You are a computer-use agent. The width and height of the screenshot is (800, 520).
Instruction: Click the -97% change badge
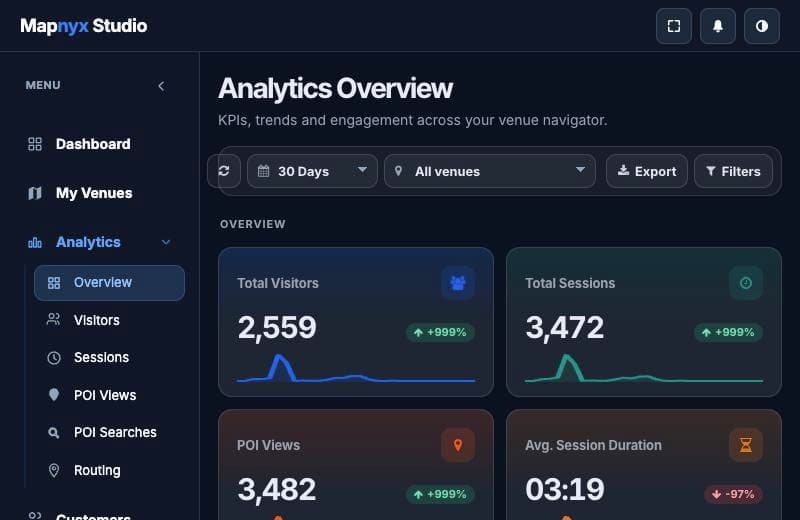734,494
